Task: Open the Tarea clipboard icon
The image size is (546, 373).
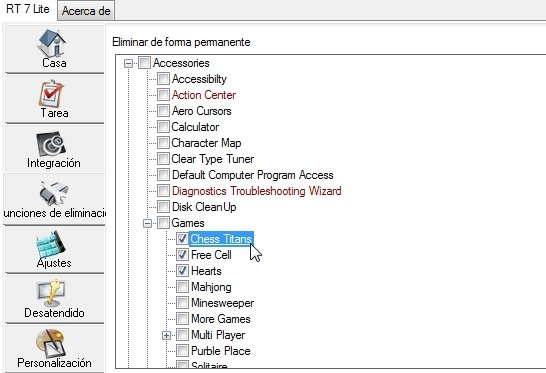Action: tap(51, 93)
